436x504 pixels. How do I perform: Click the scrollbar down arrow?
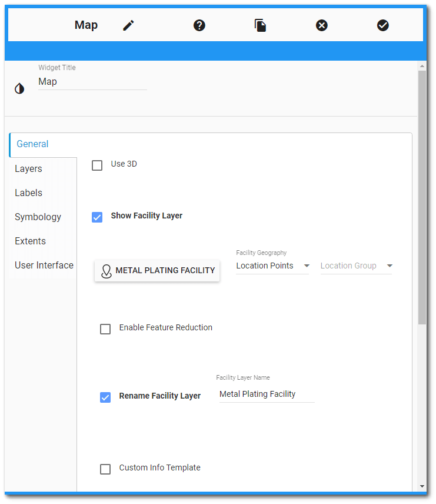422,487
